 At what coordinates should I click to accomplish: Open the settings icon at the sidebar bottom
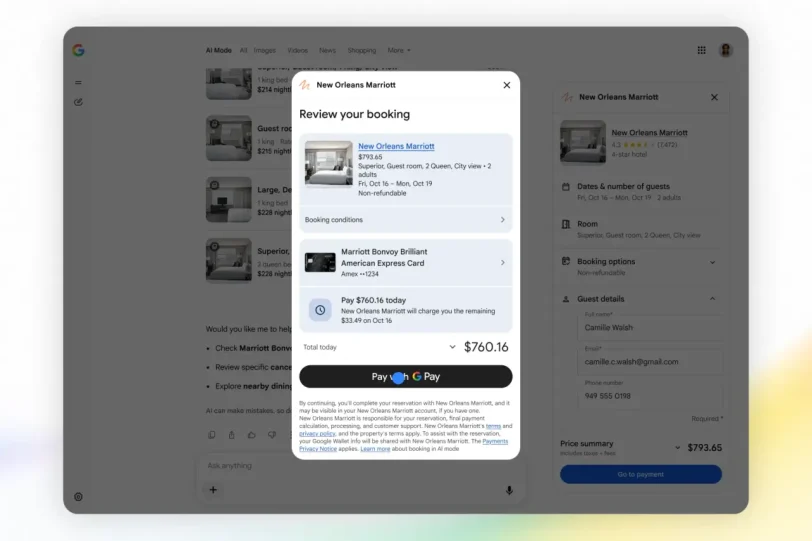click(78, 497)
